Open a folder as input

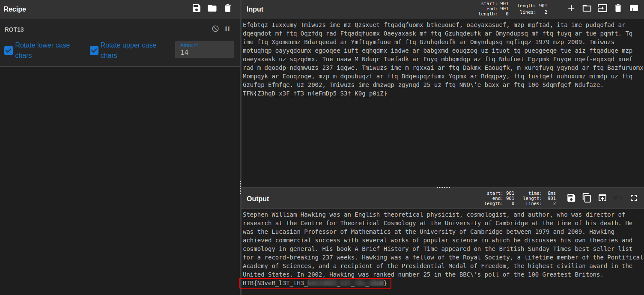tap(587, 8)
